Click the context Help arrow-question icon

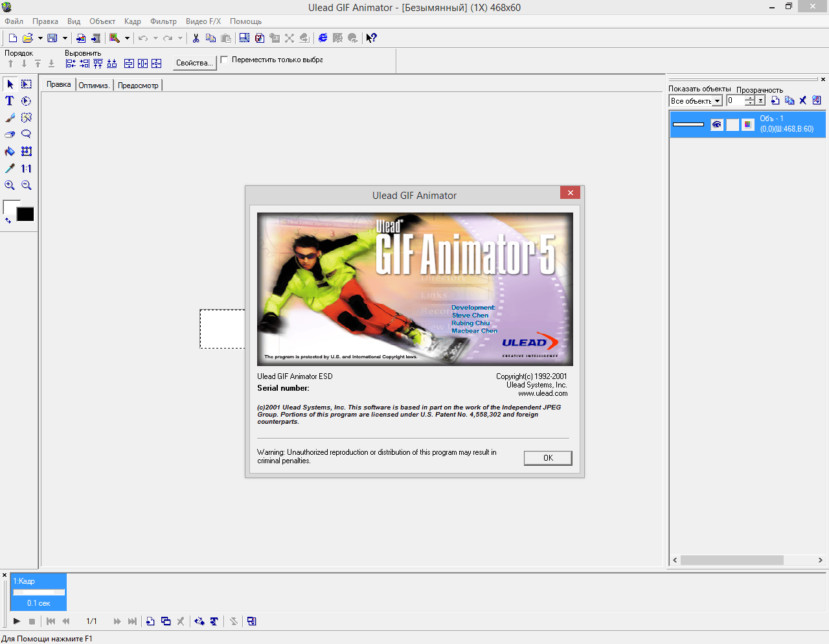point(371,38)
